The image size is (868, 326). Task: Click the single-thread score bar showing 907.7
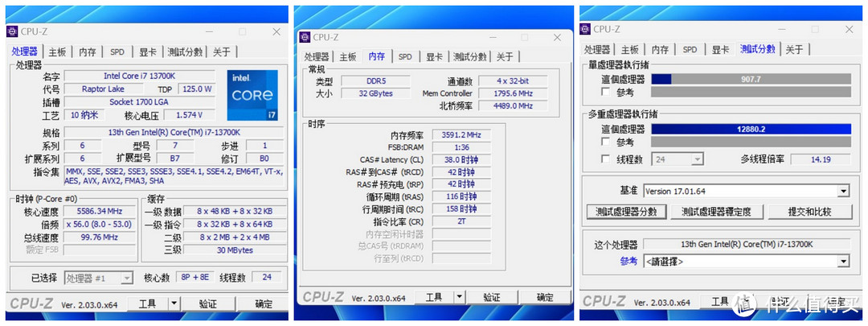(x=751, y=79)
